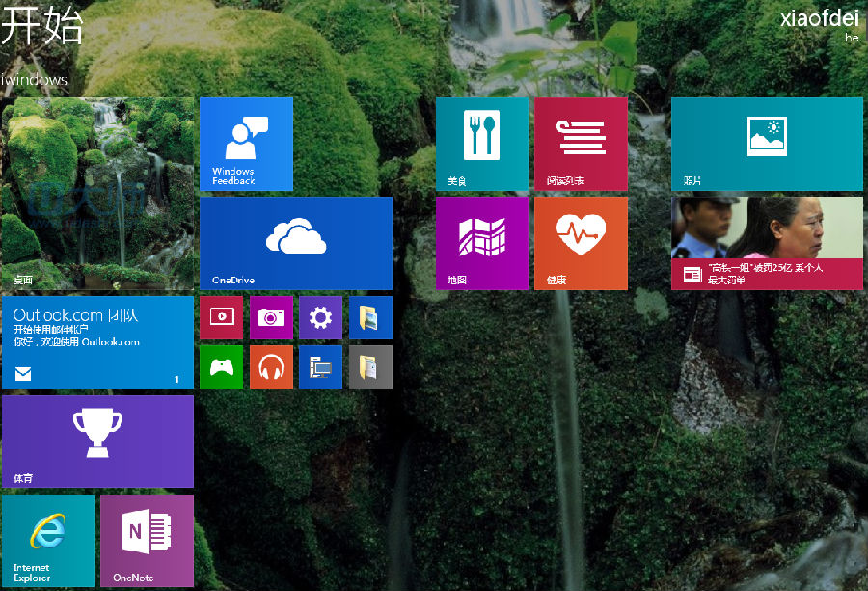Launch the Music headphones tile
Image resolution: width=868 pixels, height=591 pixels.
point(271,367)
